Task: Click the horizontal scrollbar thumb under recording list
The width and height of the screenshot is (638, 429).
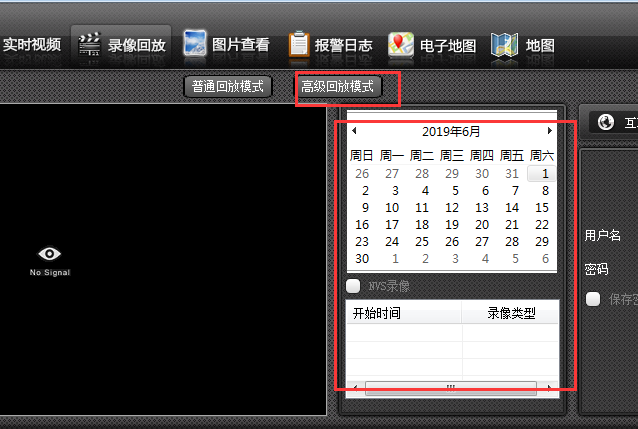Action: (x=451, y=388)
